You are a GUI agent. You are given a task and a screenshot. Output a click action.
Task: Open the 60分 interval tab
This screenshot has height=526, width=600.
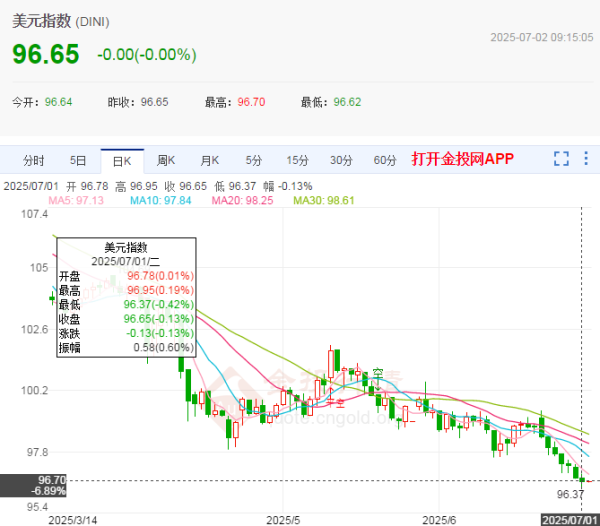click(385, 160)
